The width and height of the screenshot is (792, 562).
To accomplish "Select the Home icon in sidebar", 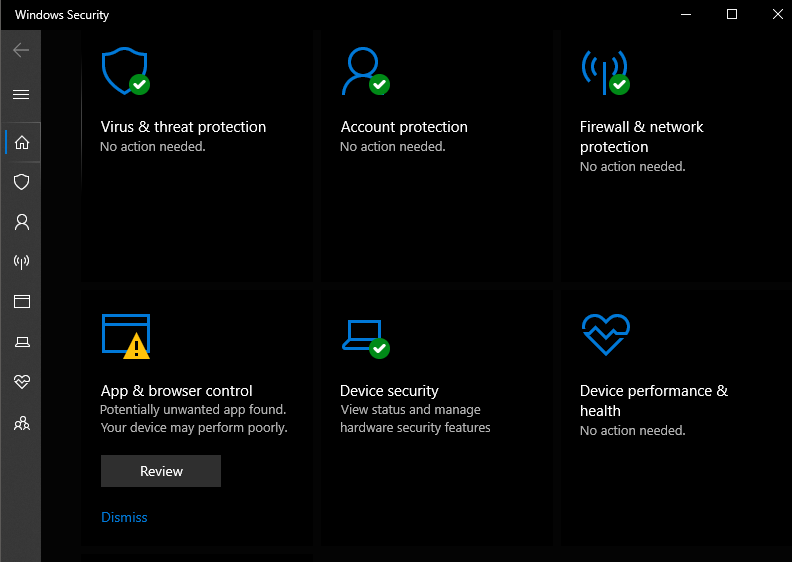I will [21, 142].
